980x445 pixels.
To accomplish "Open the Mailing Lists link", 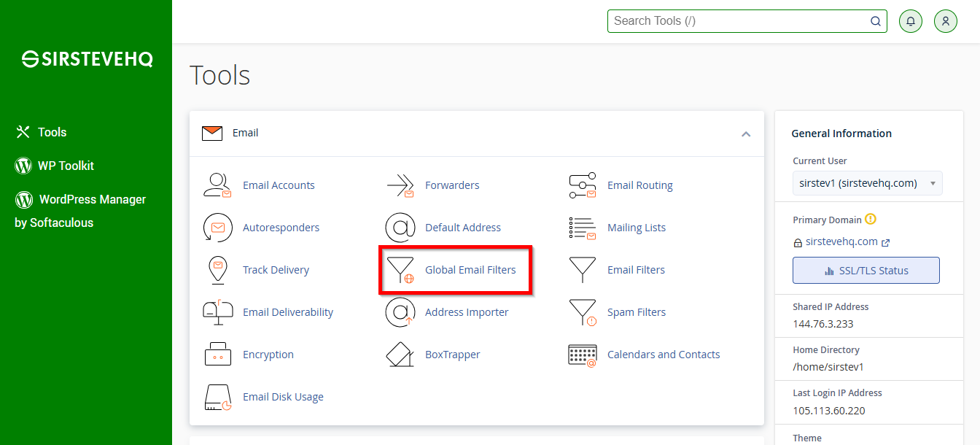I will click(x=637, y=228).
